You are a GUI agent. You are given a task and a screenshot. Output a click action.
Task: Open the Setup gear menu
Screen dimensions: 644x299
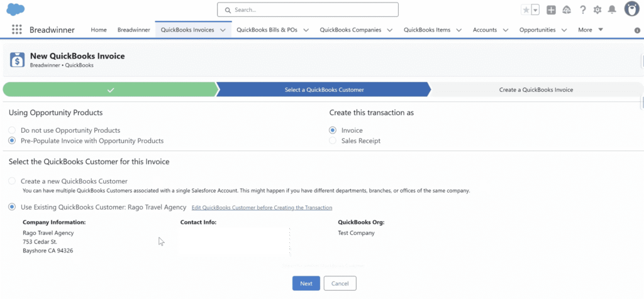point(597,9)
